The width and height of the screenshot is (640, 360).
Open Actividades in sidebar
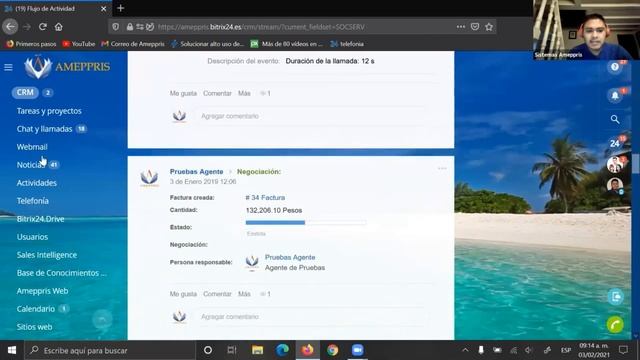[x=36, y=183]
